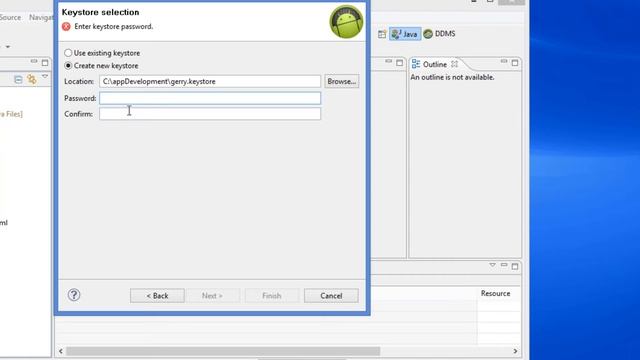
Task: Click Browse to choose keystore location
Action: pyautogui.click(x=342, y=81)
